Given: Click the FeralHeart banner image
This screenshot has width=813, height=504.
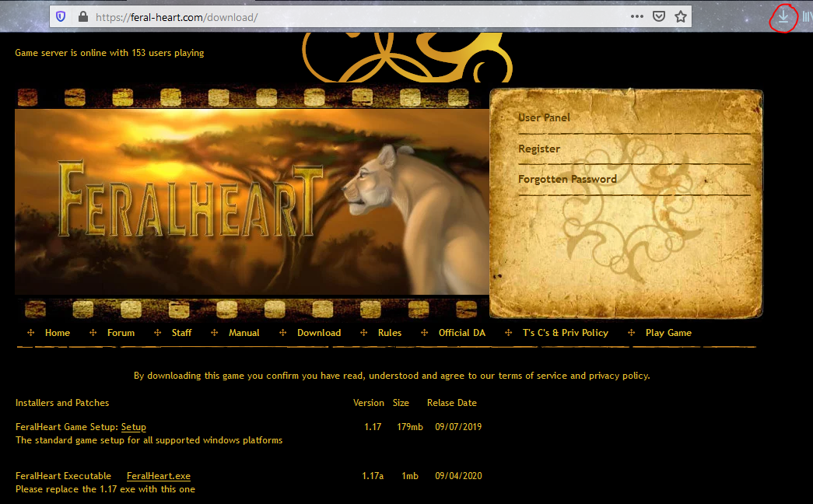Looking at the screenshot, I should pyautogui.click(x=251, y=201).
